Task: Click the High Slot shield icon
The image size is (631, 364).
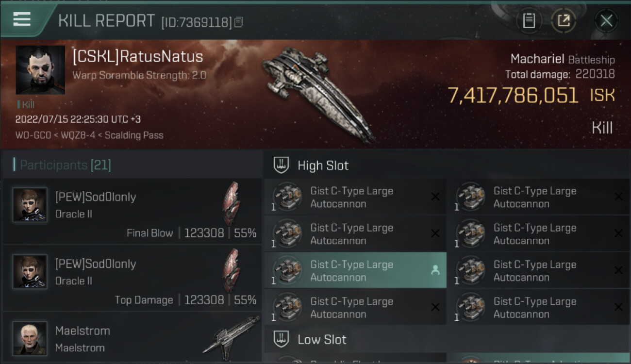Action: pyautogui.click(x=282, y=165)
